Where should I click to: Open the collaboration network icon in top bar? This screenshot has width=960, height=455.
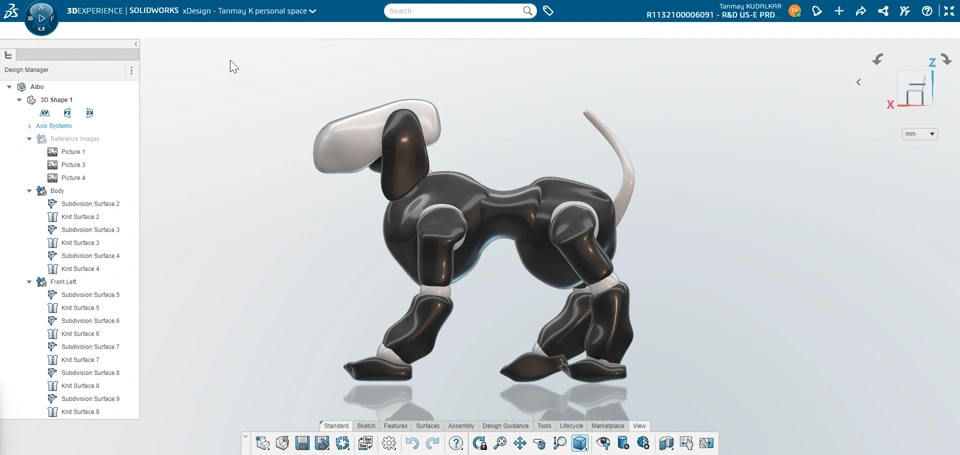[883, 11]
